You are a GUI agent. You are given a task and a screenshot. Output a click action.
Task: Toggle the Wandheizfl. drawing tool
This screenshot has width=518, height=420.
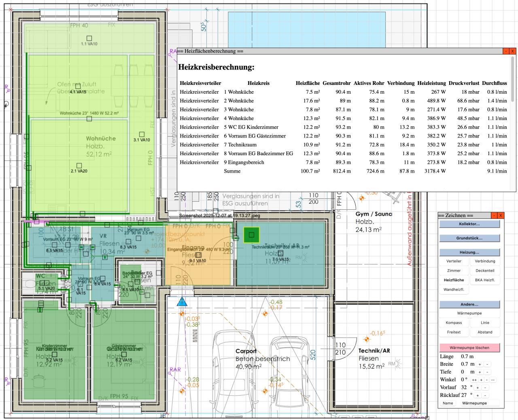point(454,289)
